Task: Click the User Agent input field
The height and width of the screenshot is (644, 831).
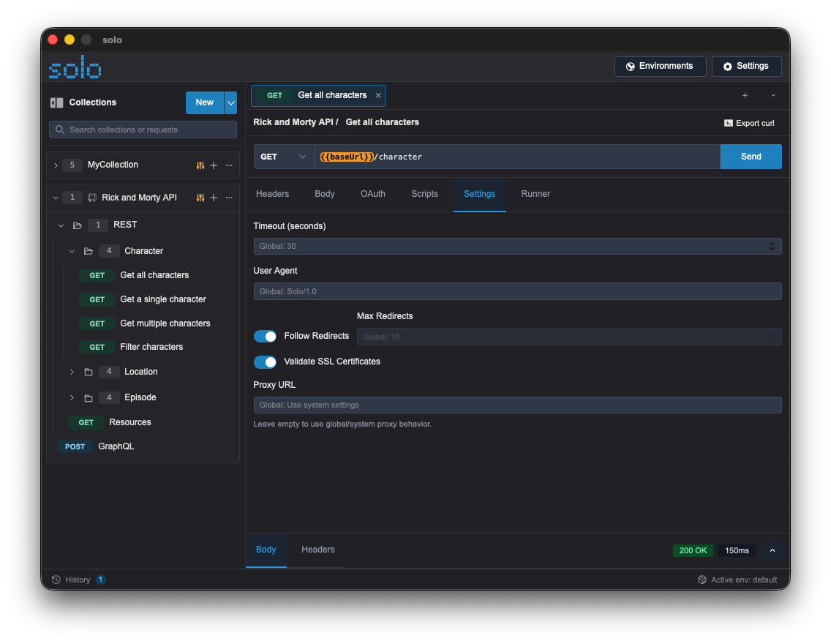Action: pyautogui.click(x=517, y=291)
